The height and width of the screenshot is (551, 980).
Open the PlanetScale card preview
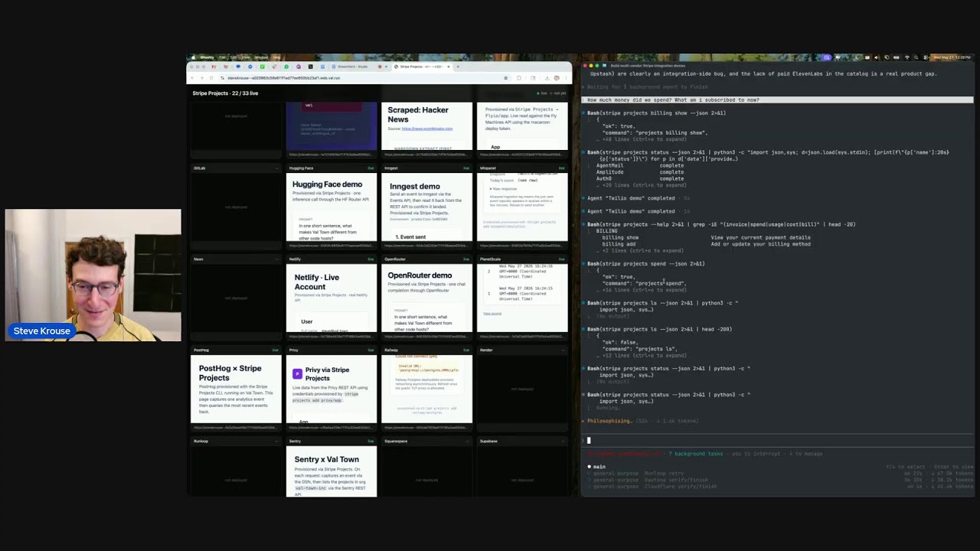tap(522, 298)
